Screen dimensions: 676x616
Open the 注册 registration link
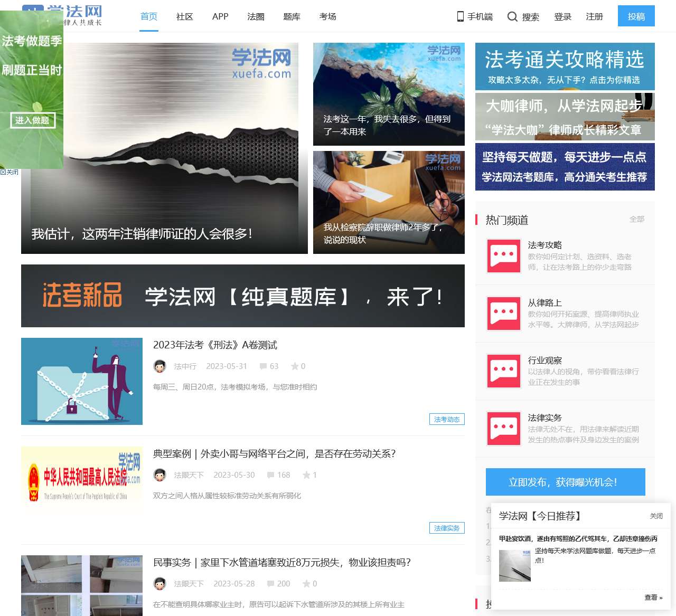[594, 16]
